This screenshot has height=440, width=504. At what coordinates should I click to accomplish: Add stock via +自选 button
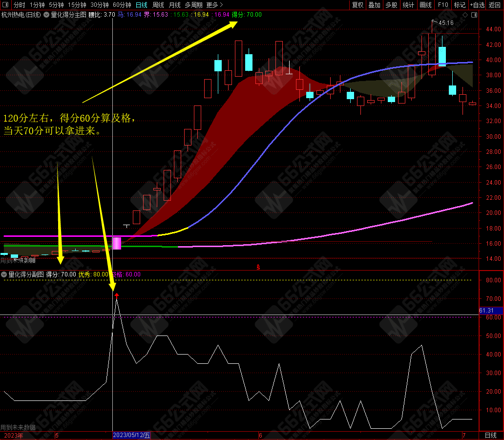click(477, 5)
